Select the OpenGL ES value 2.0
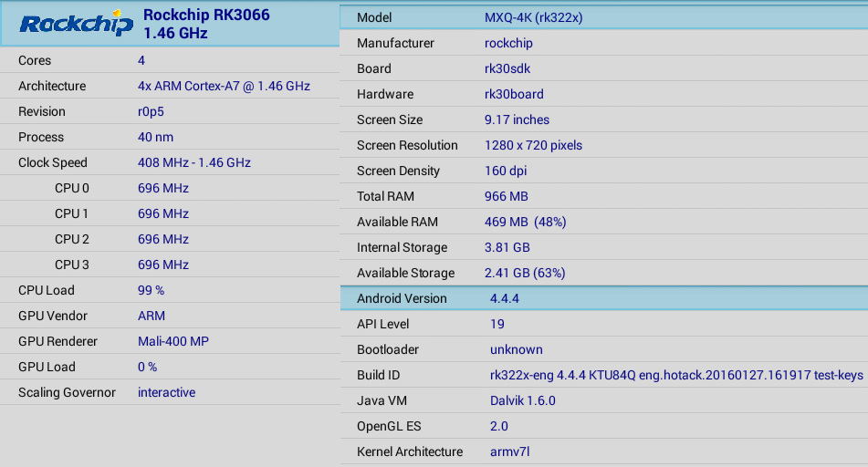 (x=498, y=426)
